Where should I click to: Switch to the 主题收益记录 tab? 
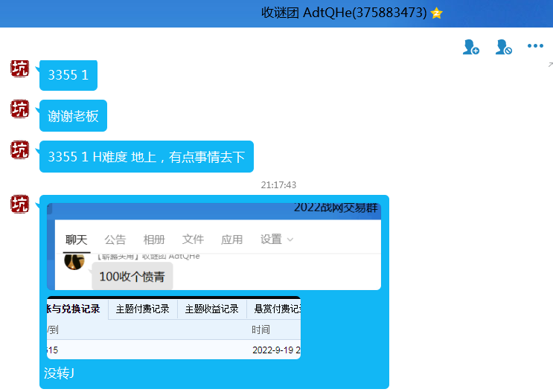click(x=211, y=309)
